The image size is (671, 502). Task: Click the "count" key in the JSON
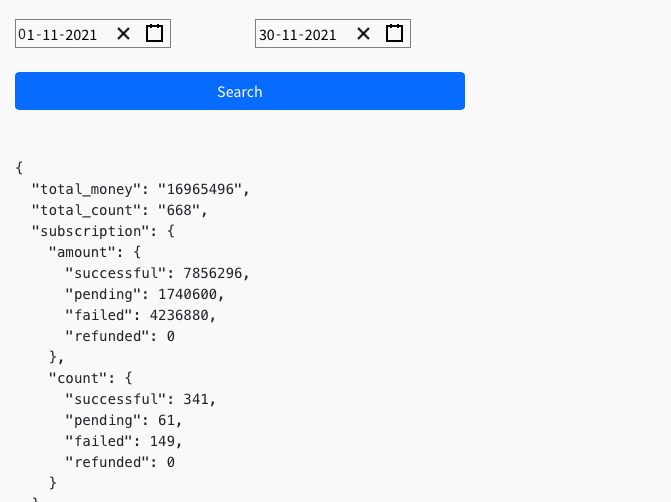coord(80,378)
